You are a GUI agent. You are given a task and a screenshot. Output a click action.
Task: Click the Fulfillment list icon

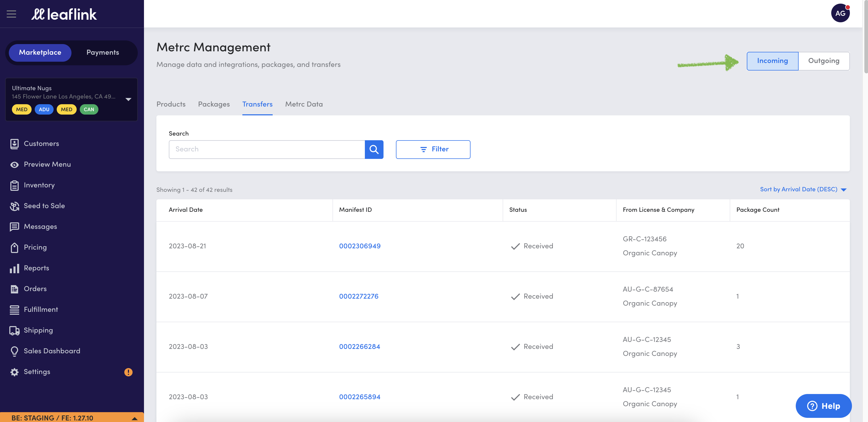[14, 310]
